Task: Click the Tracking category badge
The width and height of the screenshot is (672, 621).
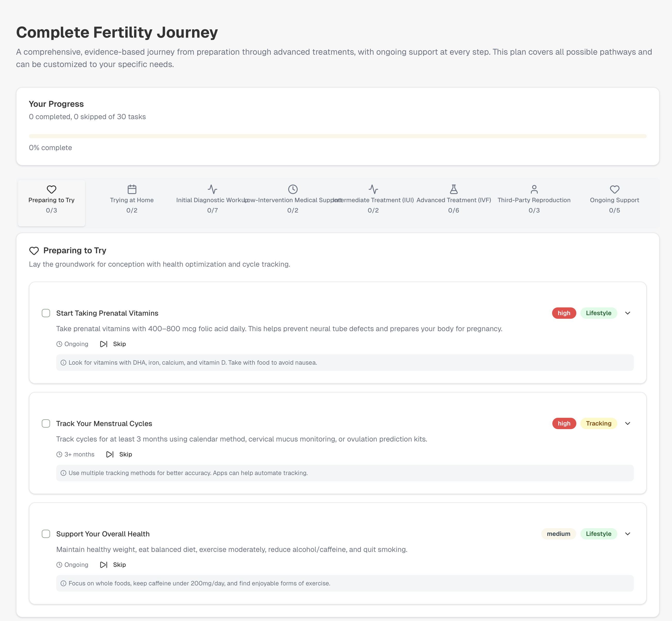Action: click(599, 423)
